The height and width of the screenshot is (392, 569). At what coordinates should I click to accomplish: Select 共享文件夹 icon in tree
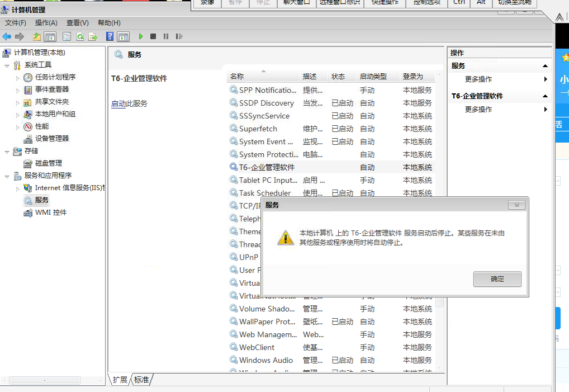pyautogui.click(x=28, y=102)
